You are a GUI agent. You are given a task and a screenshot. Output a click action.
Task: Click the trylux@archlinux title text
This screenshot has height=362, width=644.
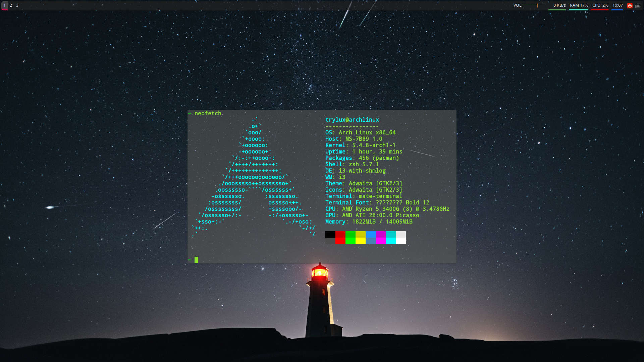click(352, 120)
